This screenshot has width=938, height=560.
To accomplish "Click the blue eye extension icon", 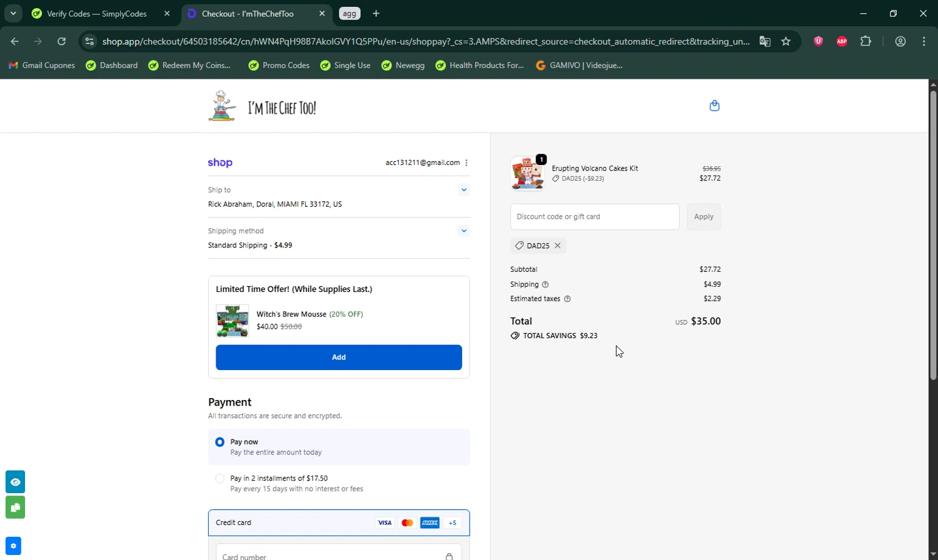I will click(x=15, y=482).
